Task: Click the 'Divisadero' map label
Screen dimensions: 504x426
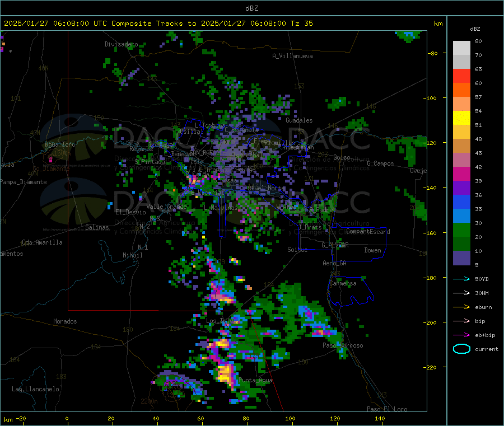Action: [121, 44]
